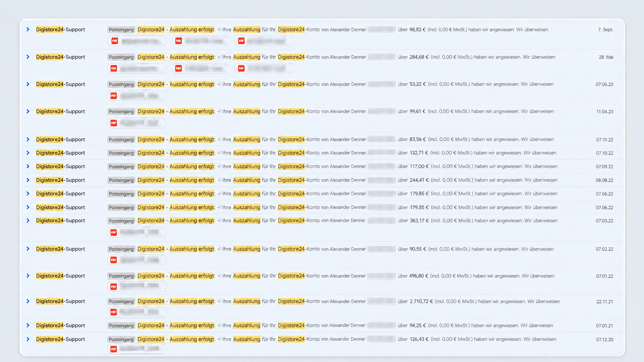Select the date "11.04.23"
This screenshot has height=362, width=644.
[605, 112]
